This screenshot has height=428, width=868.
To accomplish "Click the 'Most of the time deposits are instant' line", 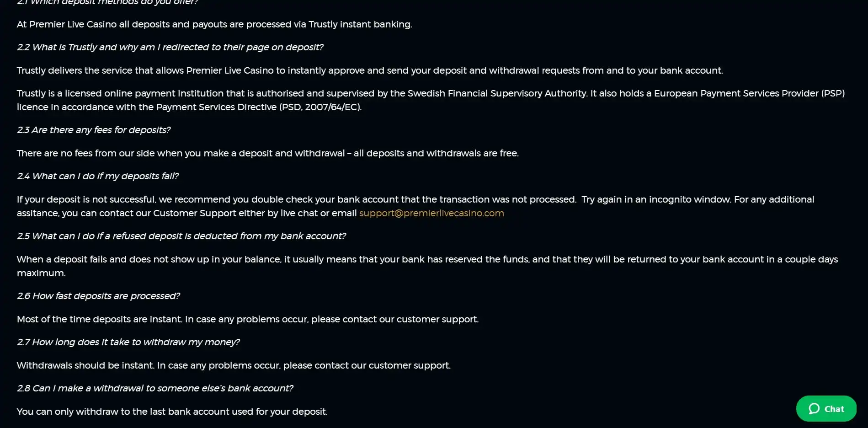I will (247, 319).
